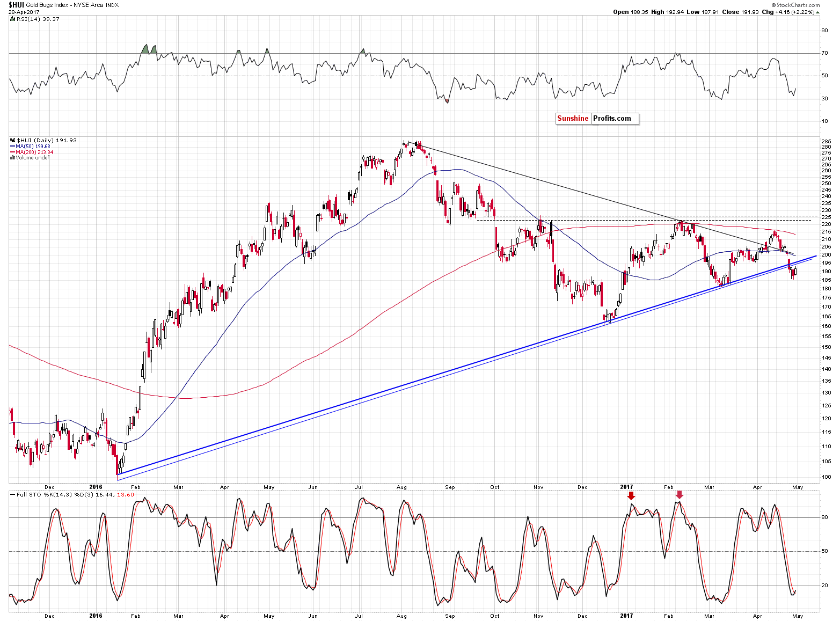Click the MA(200) 213.34 legend entry
Viewport: 840px width, 621px height.
tap(32, 152)
